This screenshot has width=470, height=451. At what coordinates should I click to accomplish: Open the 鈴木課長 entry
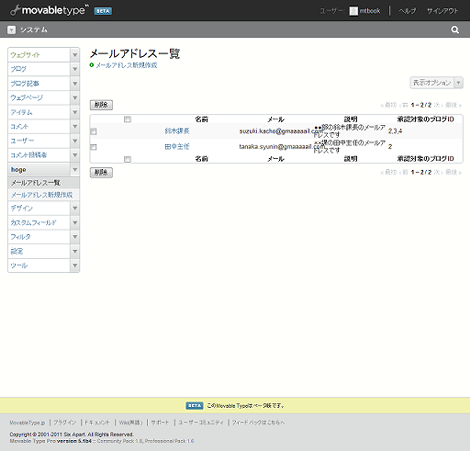(177, 131)
